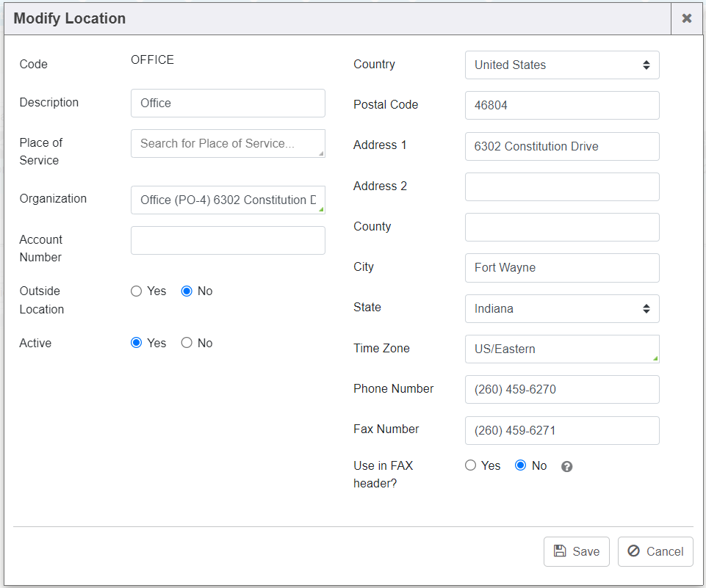Edit the Phone Number field

562,389
